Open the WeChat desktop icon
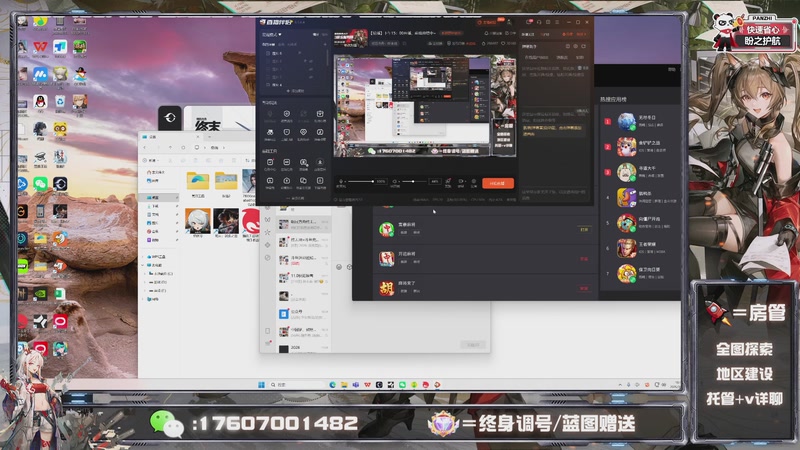The height and width of the screenshot is (450, 800). pos(40,184)
